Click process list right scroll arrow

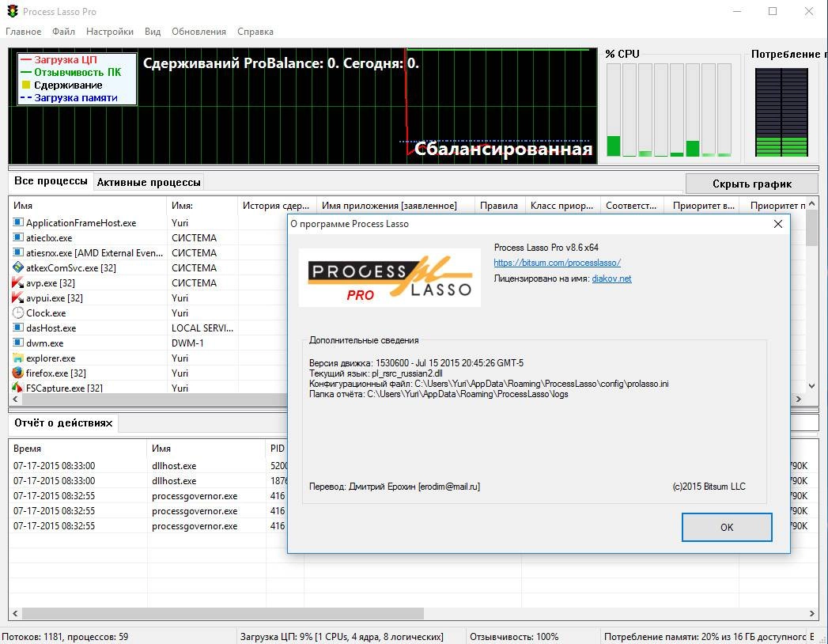point(799,399)
